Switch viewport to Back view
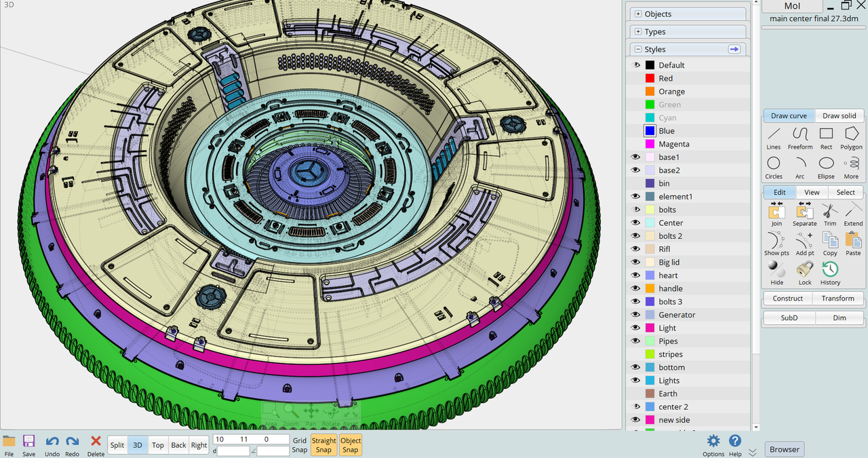Image resolution: width=868 pixels, height=458 pixels. pyautogui.click(x=178, y=445)
